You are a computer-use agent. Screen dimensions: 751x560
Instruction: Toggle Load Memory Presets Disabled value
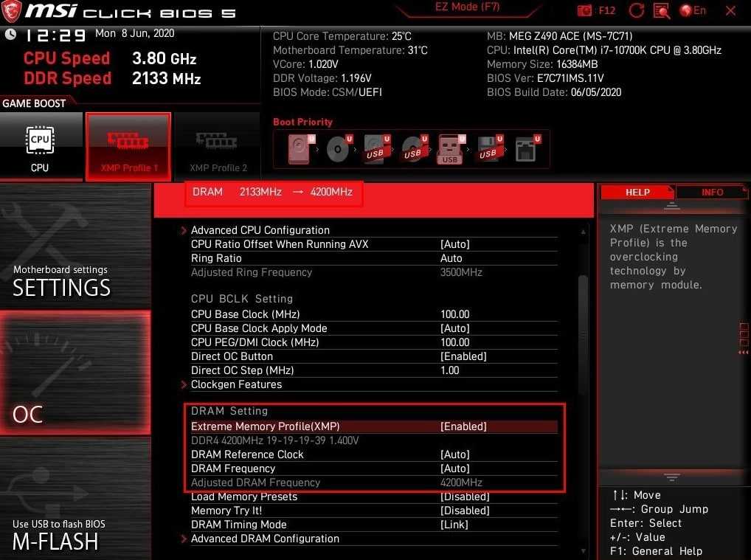click(465, 497)
